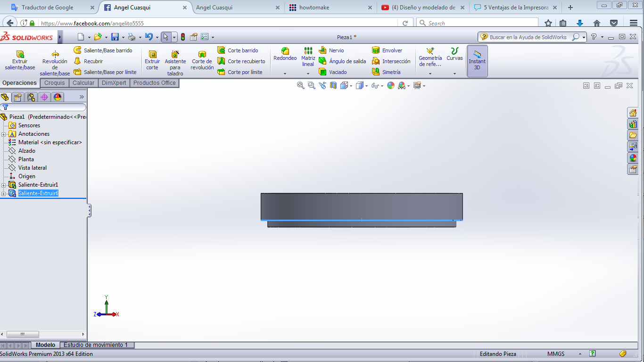Screen dimensions: 644x362
Task: Click the Redondeo fillet tool
Action: coord(285,54)
